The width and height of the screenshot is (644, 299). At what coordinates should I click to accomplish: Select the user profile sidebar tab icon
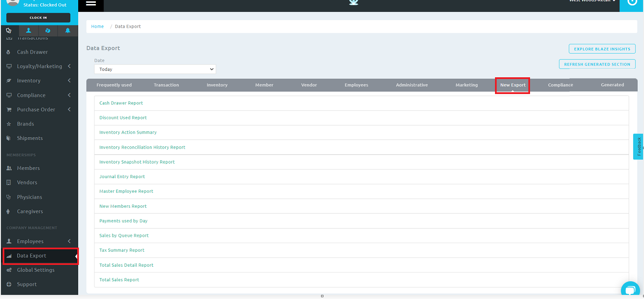click(x=29, y=31)
